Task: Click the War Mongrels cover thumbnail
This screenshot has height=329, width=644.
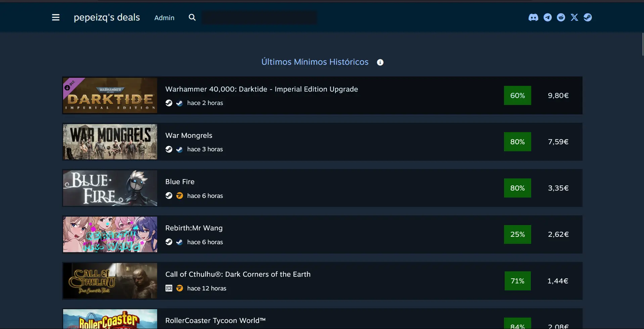Action: tap(110, 142)
